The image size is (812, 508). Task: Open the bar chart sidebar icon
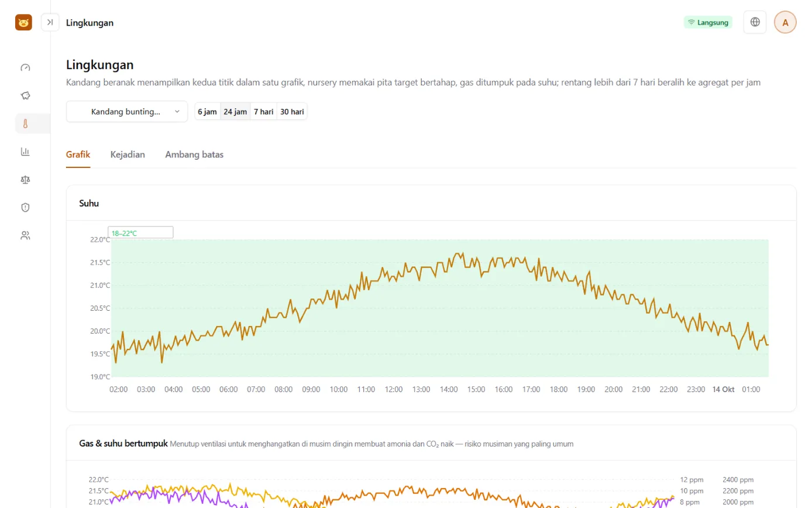coord(25,152)
